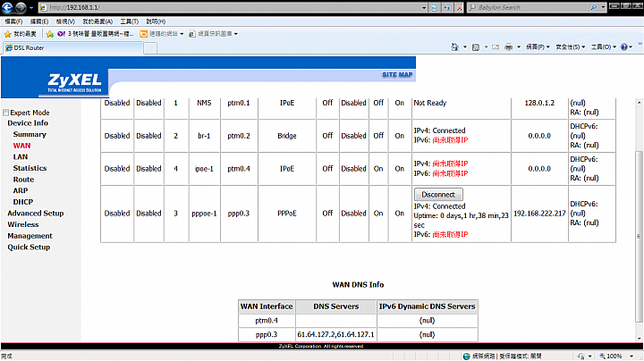Open the Help (H) menu
The width and height of the screenshot is (644, 361).
click(x=156, y=21)
